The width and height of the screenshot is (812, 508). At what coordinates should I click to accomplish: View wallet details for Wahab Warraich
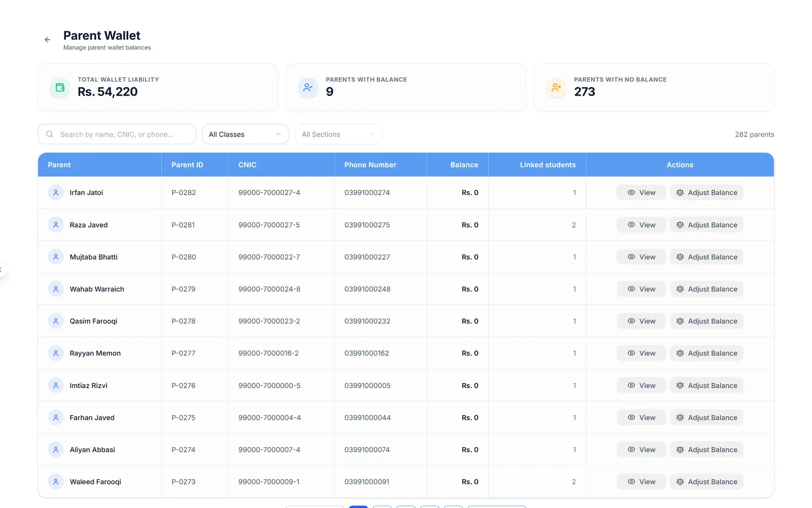(641, 289)
